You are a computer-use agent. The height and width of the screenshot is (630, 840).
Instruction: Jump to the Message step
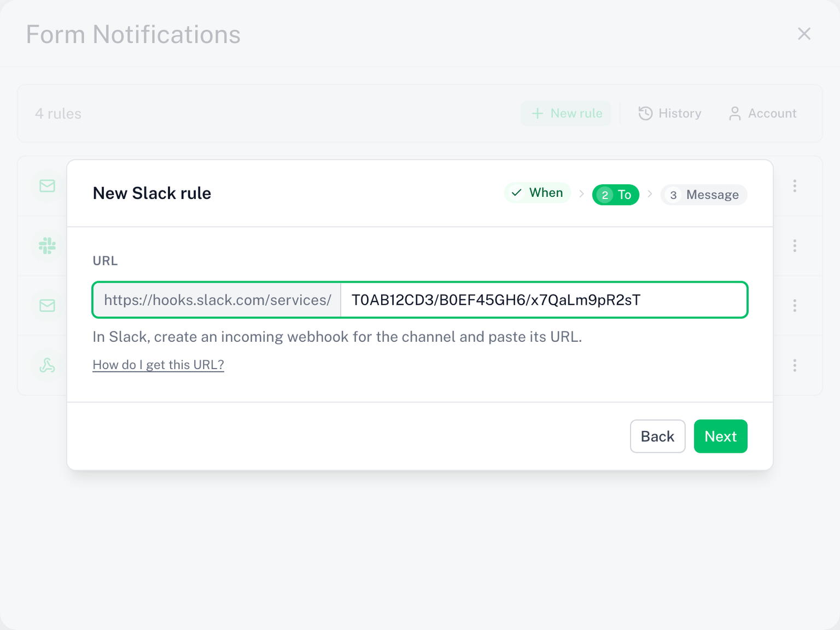pos(704,195)
